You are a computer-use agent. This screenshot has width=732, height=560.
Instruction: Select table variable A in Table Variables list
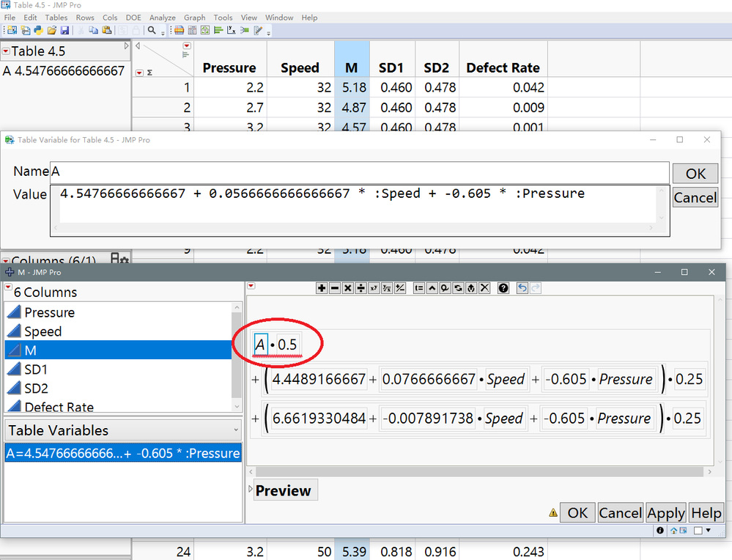pos(123,453)
